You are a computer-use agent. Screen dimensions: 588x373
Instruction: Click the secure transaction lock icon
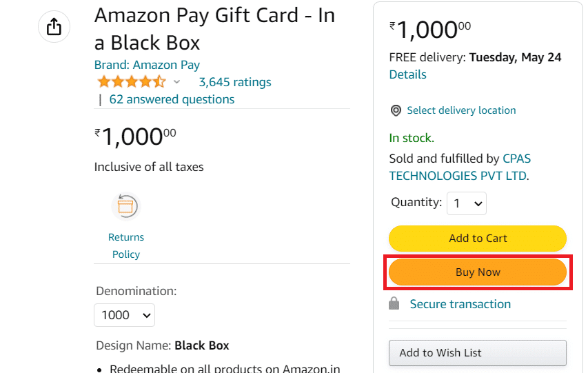coord(394,303)
